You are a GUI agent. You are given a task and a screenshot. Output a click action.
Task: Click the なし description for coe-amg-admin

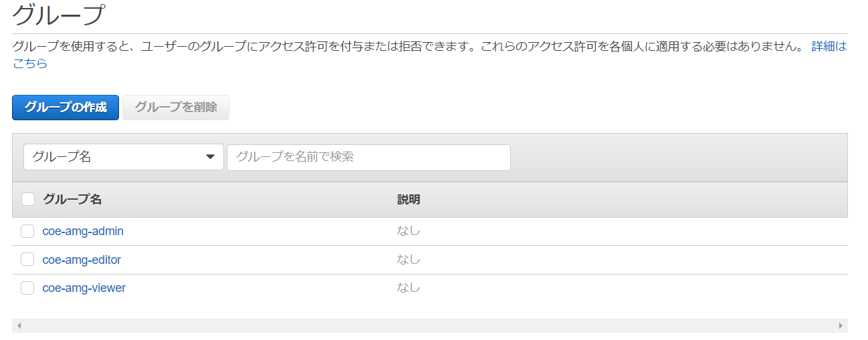tap(409, 231)
